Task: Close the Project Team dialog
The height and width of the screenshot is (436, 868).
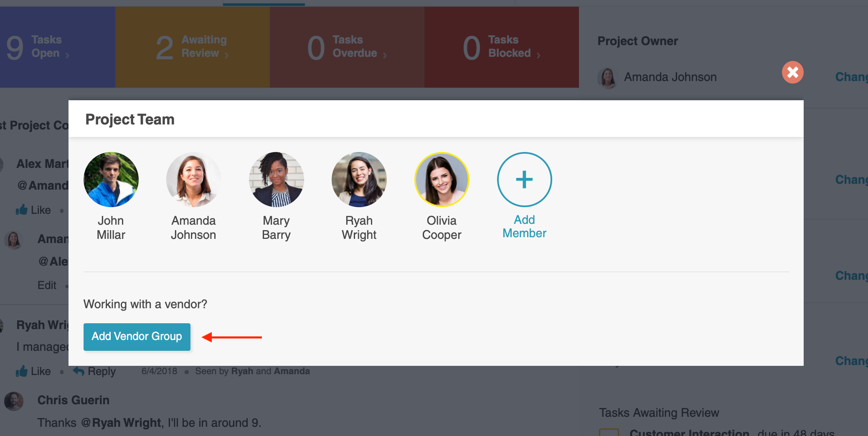Action: point(792,72)
